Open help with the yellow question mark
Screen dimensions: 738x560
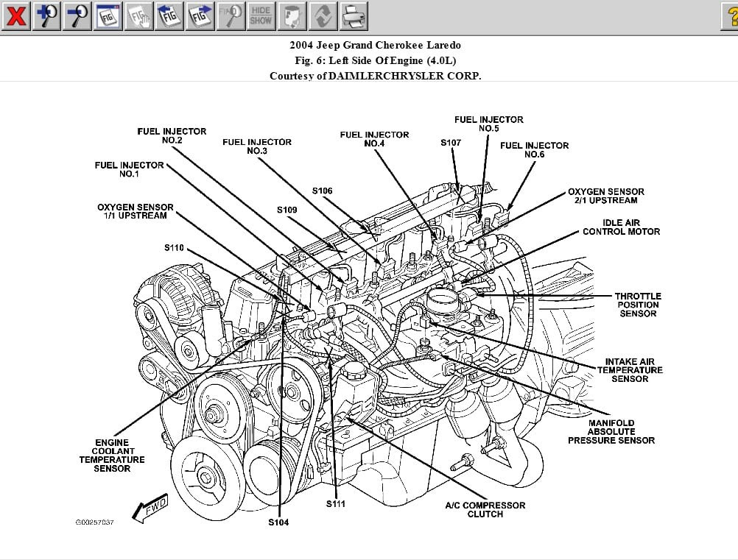click(x=730, y=16)
